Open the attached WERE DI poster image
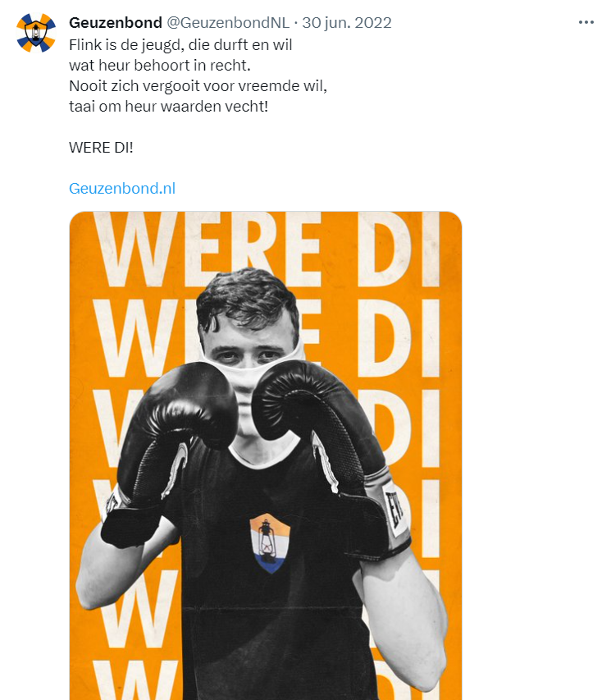 click(x=266, y=455)
